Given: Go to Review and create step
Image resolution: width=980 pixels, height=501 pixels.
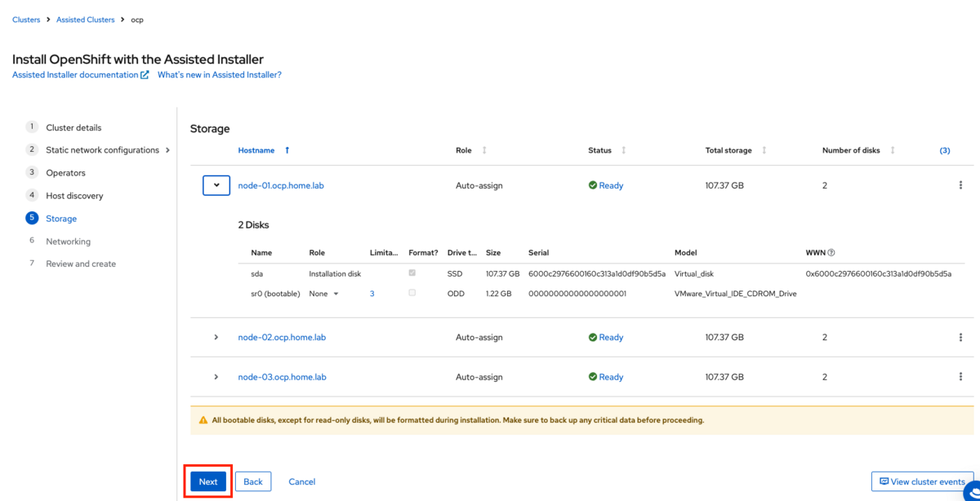Looking at the screenshot, I should pyautogui.click(x=81, y=264).
